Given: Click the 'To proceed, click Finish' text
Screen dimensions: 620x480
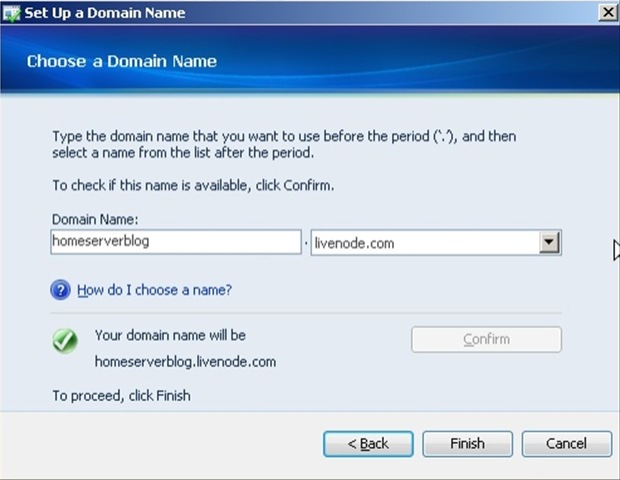Looking at the screenshot, I should (121, 396).
